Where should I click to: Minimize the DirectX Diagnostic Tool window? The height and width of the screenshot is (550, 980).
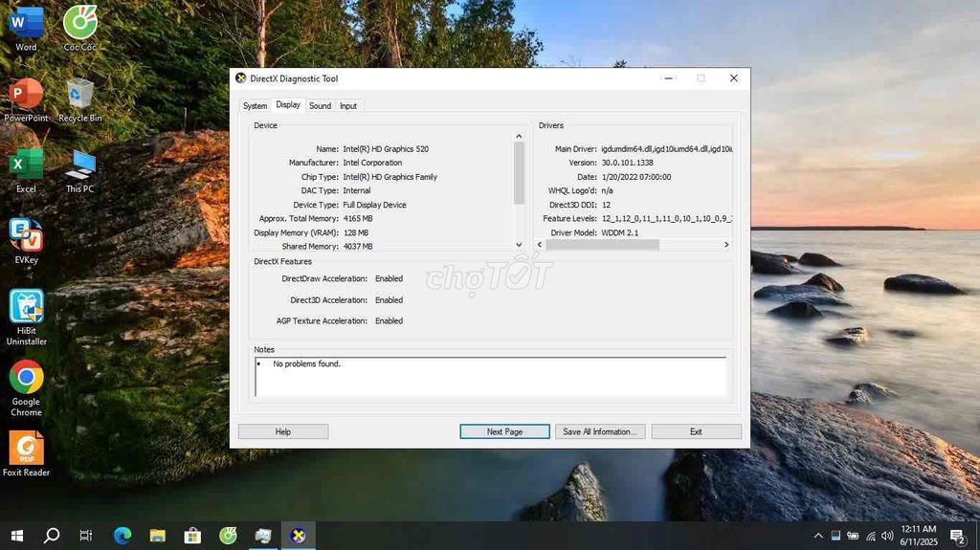pyautogui.click(x=668, y=78)
